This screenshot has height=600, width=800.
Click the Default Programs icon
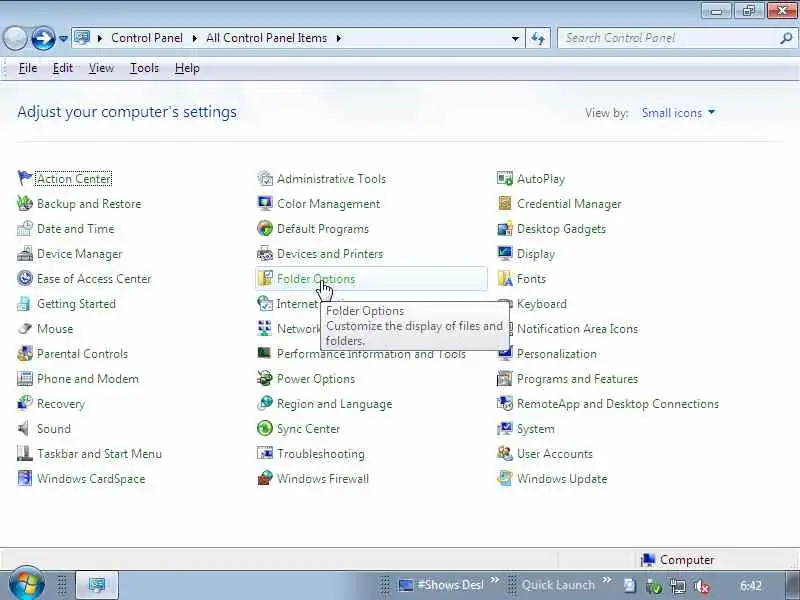(265, 228)
